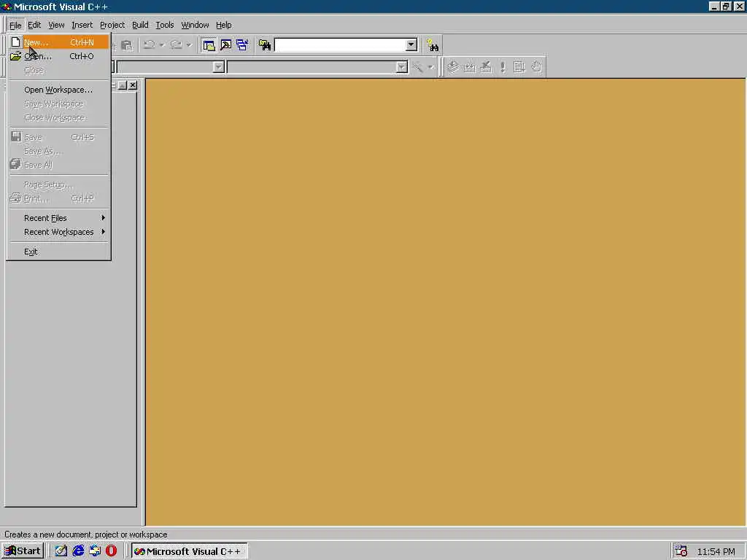
Task: Expand the first WizardBar combo box
Action: click(218, 67)
